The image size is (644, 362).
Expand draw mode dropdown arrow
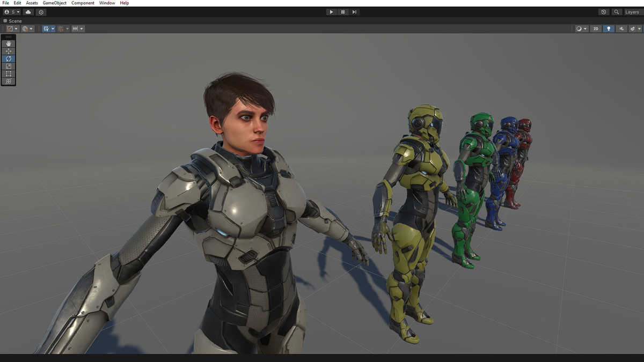[585, 28]
